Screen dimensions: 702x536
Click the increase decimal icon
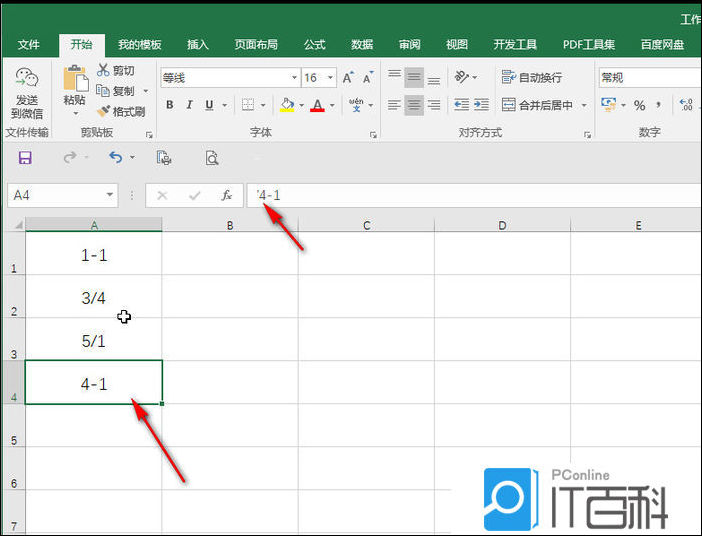point(686,105)
